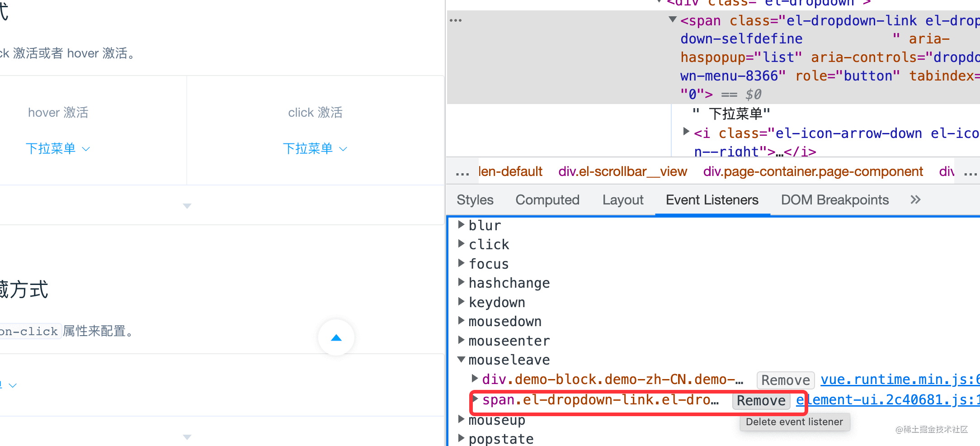Image resolution: width=980 pixels, height=446 pixels.
Task: Switch to the Layout tab
Action: coord(623,200)
